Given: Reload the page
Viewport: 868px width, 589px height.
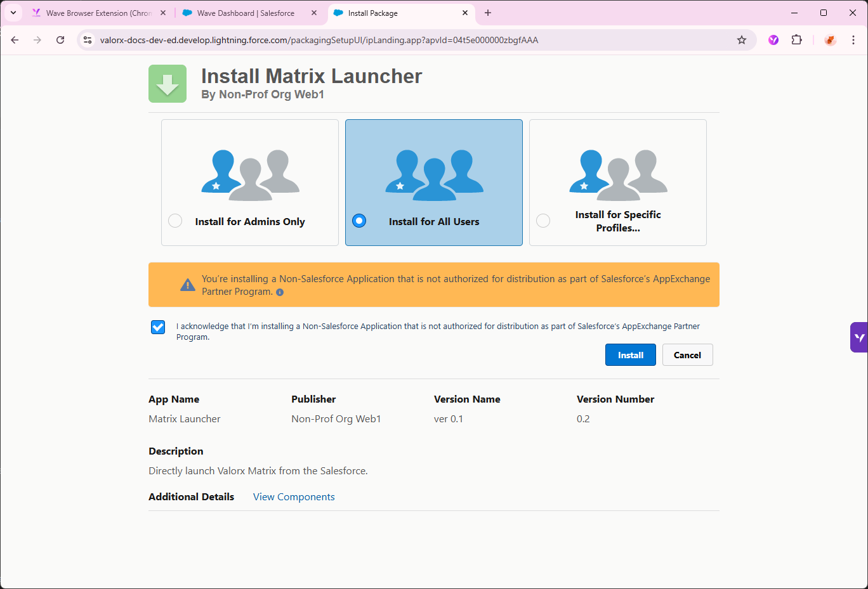Looking at the screenshot, I should [x=60, y=40].
